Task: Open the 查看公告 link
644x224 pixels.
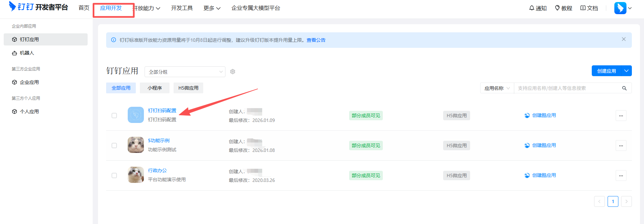Action: 316,40
